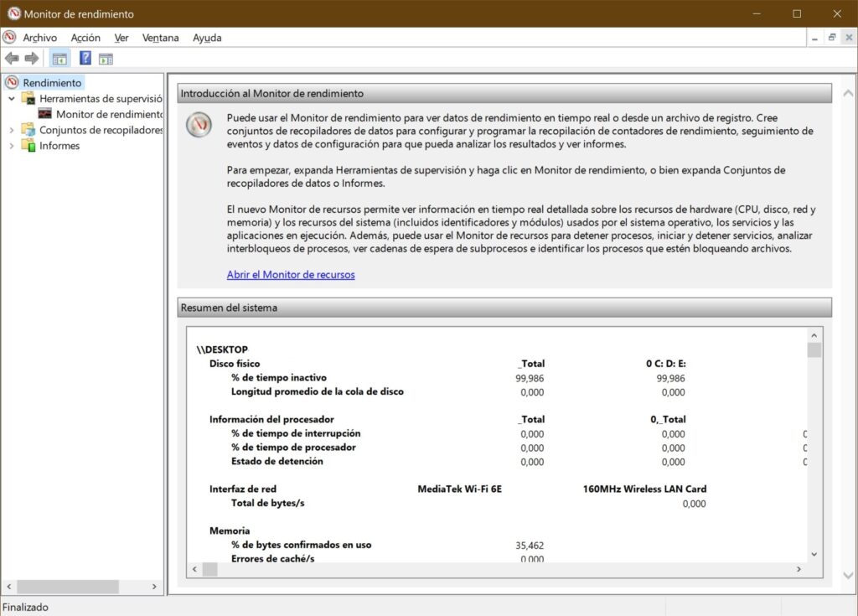Screen dimensions: 858x616
Task: Click the app icon in the title bar
Action: (12, 13)
